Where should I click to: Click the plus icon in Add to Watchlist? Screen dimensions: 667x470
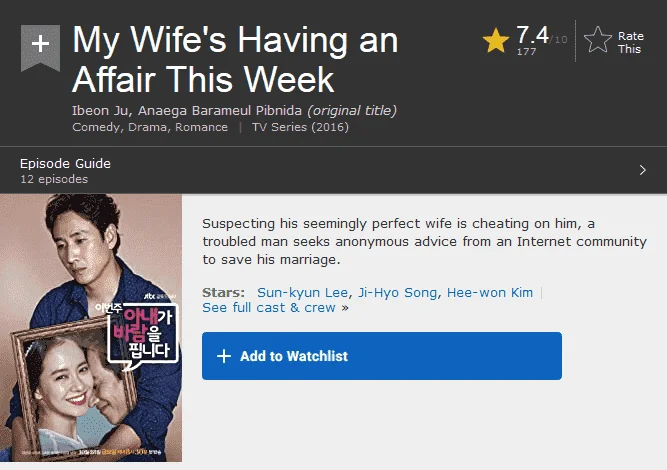click(224, 356)
